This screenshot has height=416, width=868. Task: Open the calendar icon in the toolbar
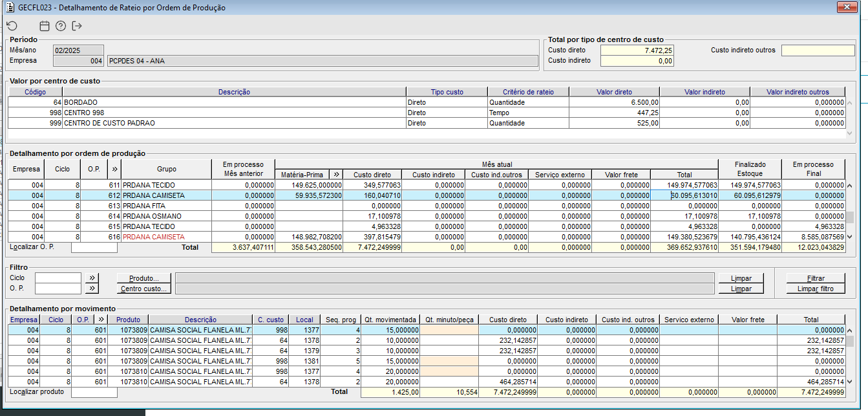click(45, 26)
